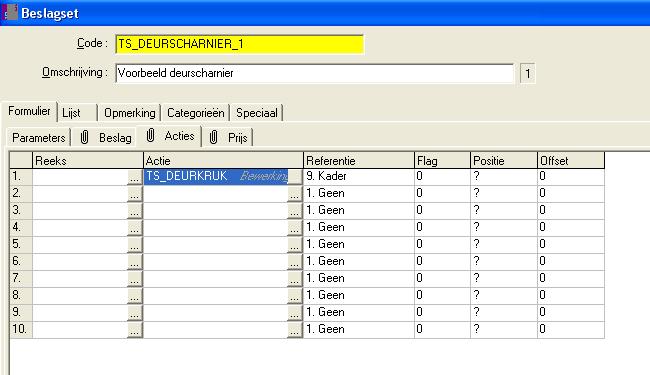Click the Code field TS_DEURSCHARNIER_1
The image size is (650, 375).
pyautogui.click(x=240, y=44)
